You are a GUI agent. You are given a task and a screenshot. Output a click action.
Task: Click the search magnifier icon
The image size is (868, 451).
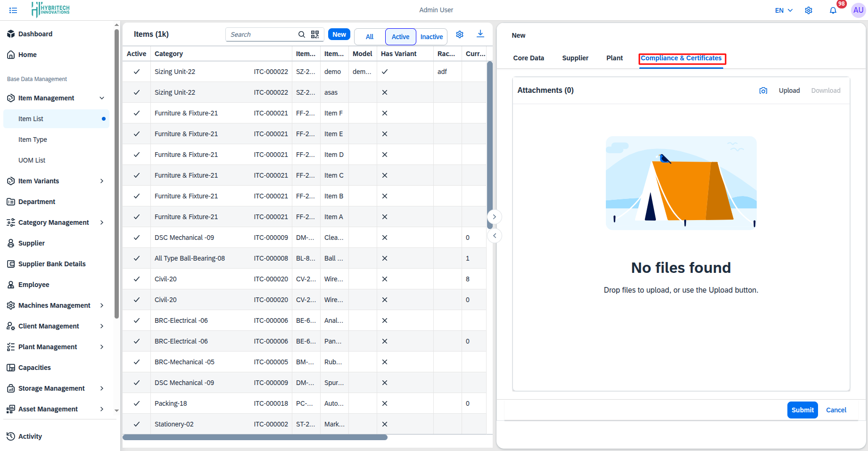point(302,34)
